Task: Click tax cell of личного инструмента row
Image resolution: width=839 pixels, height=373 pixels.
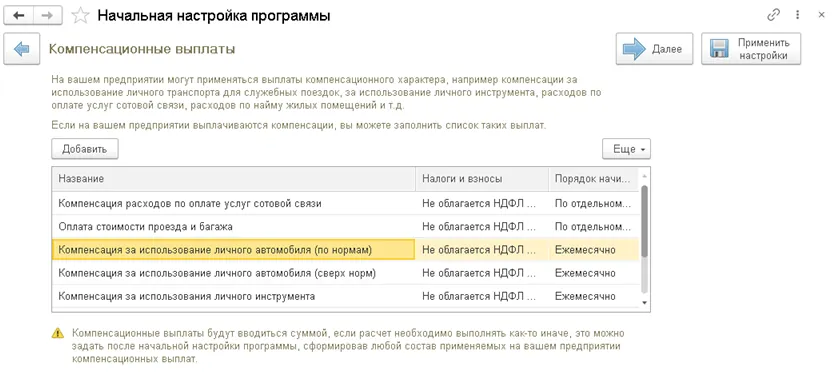Action: pos(482,296)
